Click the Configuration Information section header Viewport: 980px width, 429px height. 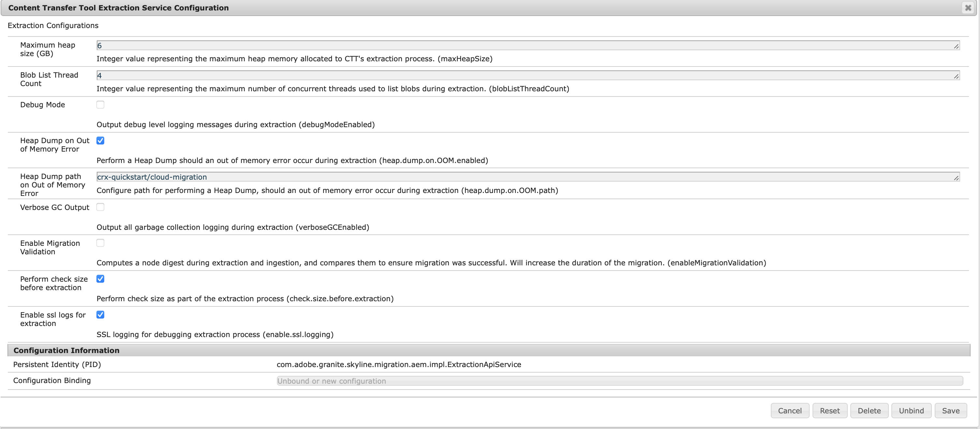point(66,350)
